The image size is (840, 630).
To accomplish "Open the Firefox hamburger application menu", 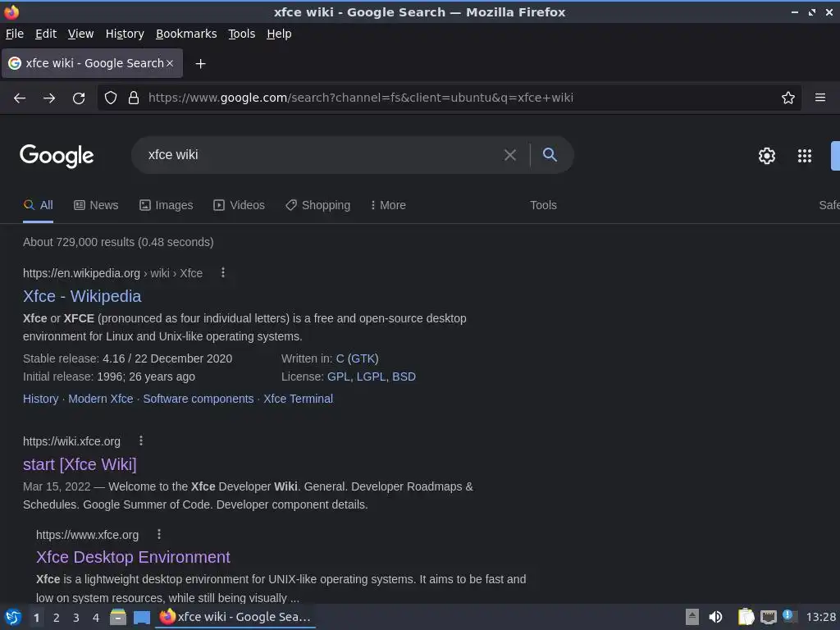I will (x=820, y=98).
